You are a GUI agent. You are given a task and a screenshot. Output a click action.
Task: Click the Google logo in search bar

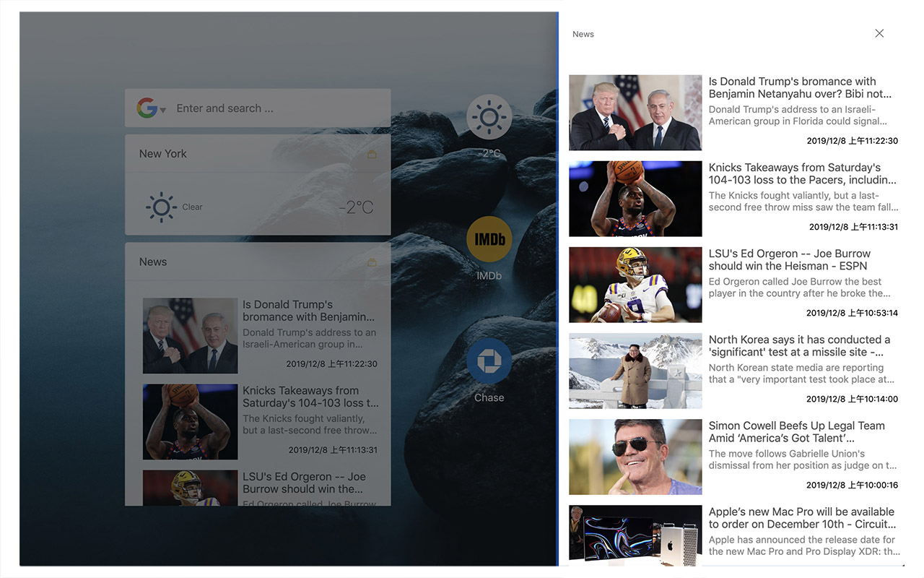point(147,108)
